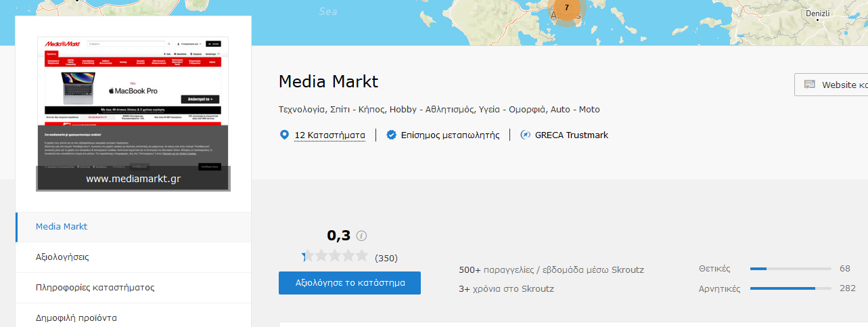This screenshot has height=327, width=868.
Task: Click the store categories line starting with Τεχνολογία
Action: (x=439, y=109)
